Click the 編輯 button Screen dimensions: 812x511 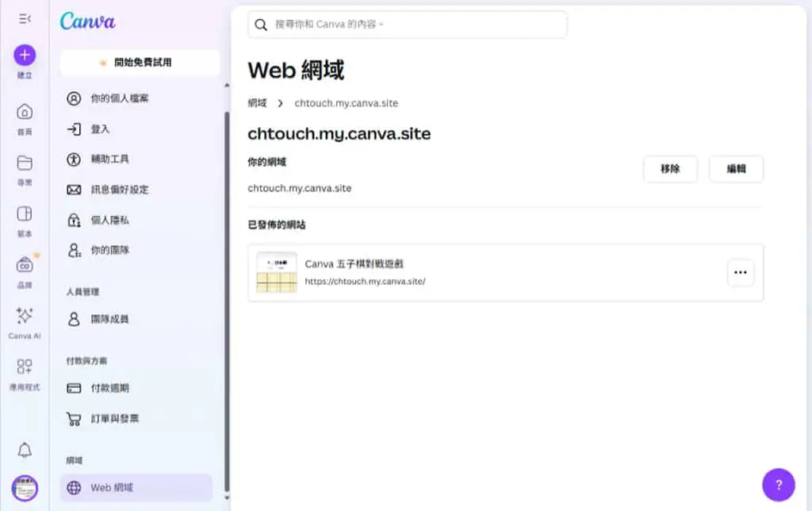736,169
